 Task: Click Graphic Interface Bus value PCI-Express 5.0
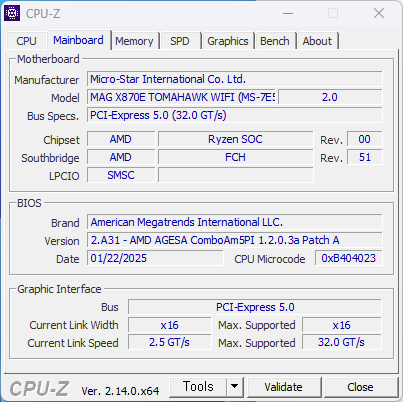(x=255, y=307)
